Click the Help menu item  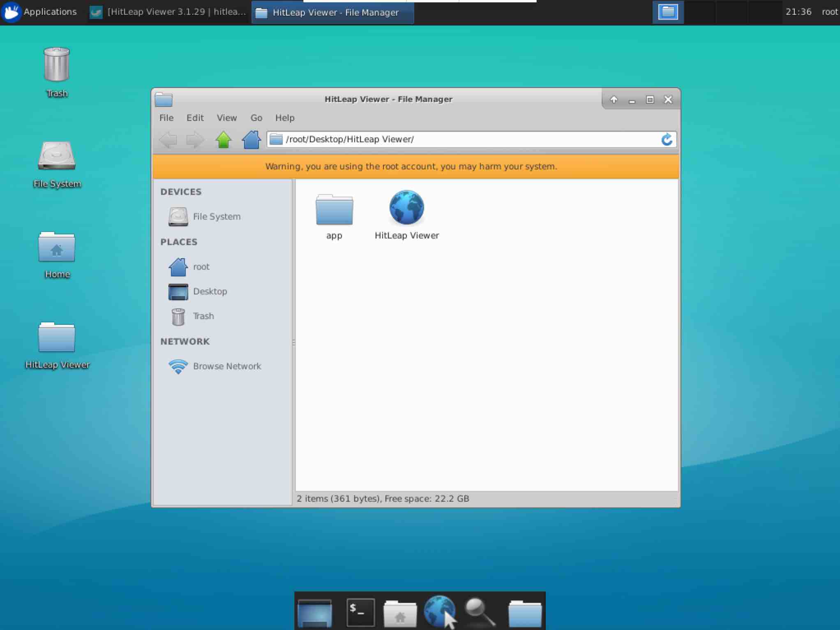284,118
